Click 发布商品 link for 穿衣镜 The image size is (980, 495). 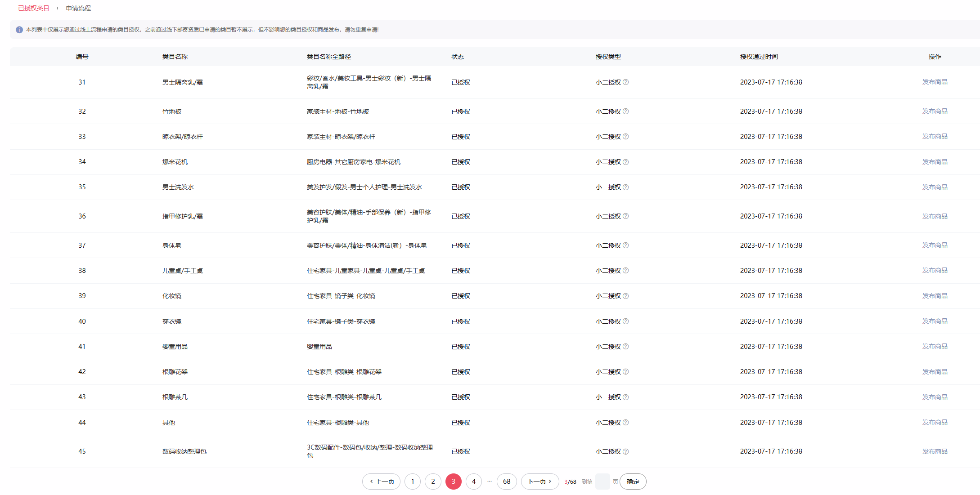[935, 321]
